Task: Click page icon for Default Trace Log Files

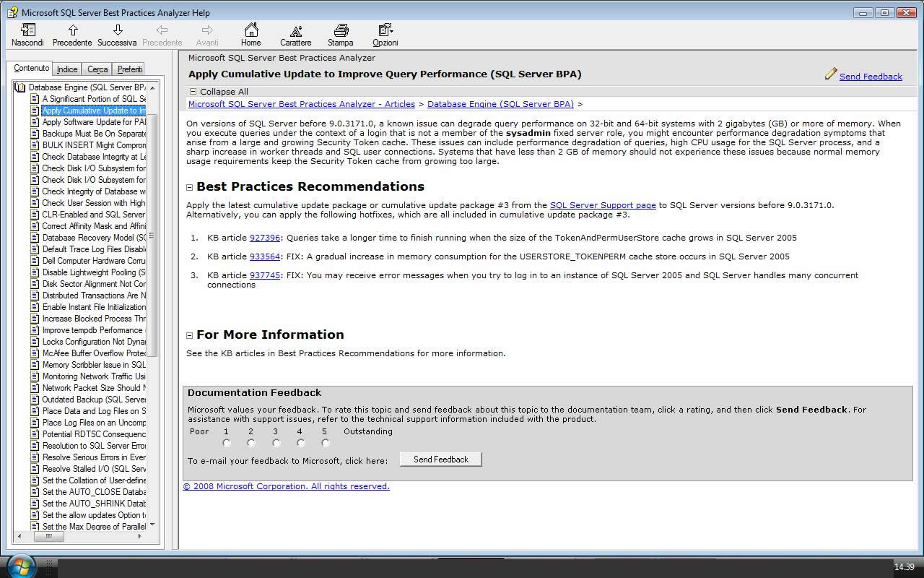Action: [x=35, y=249]
